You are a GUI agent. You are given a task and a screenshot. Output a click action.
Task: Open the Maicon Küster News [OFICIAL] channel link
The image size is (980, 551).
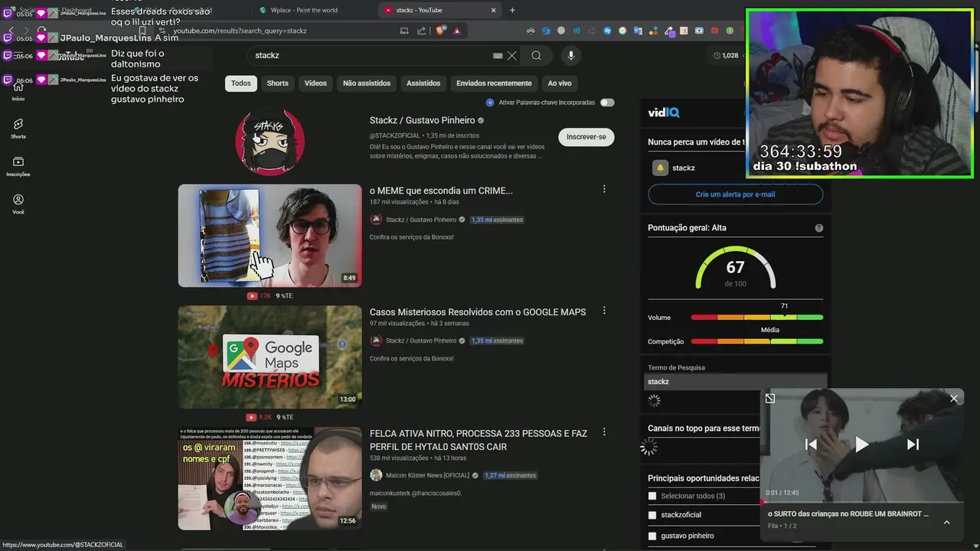click(x=427, y=475)
